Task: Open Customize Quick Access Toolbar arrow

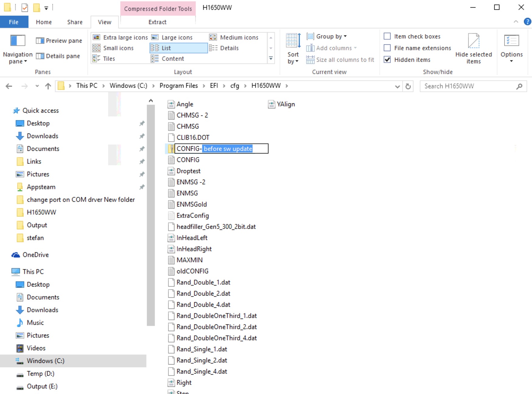Action: point(46,8)
